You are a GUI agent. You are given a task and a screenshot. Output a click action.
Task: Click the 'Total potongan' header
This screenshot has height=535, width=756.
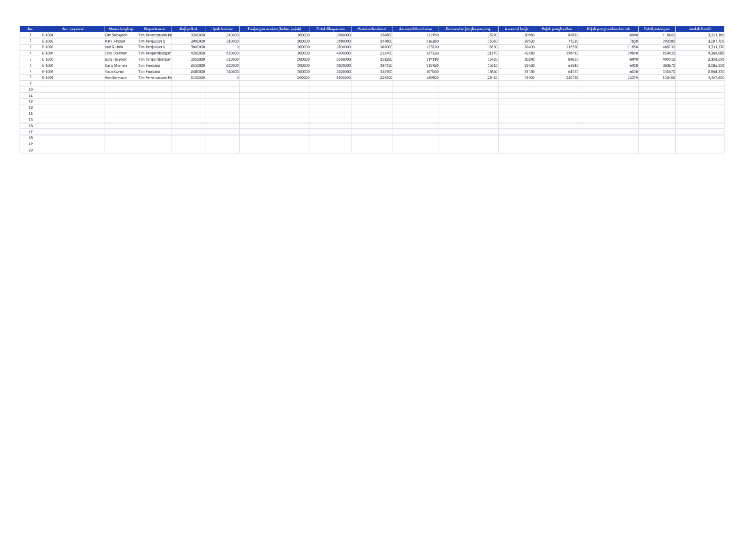click(657, 29)
